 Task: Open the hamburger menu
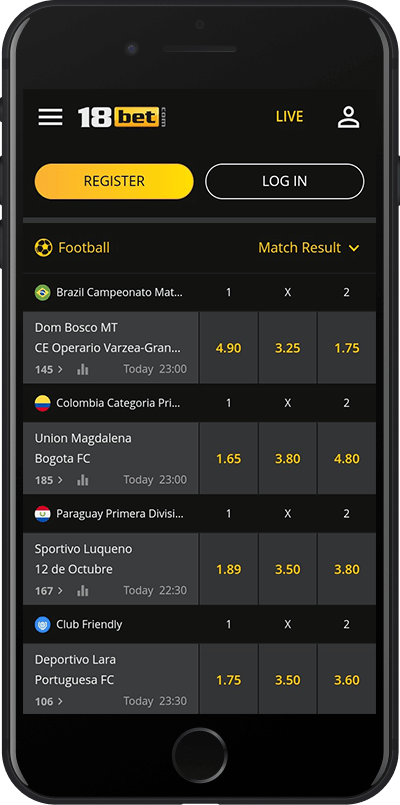point(50,117)
